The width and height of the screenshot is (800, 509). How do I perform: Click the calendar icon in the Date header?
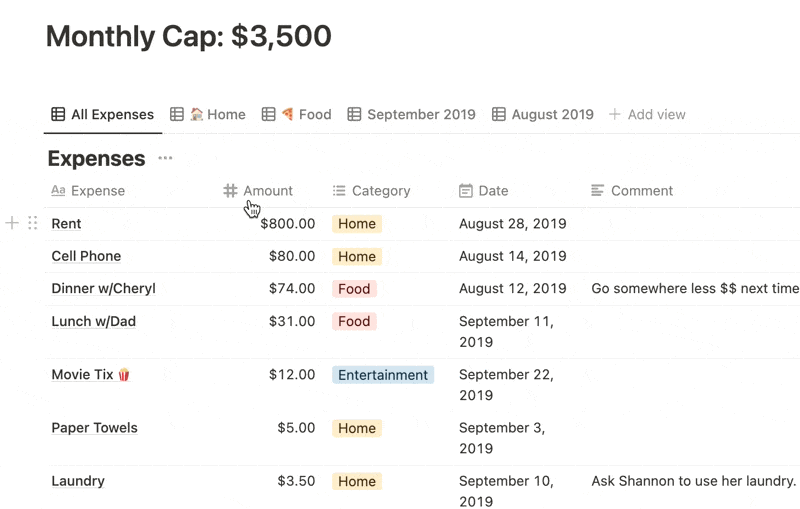coord(465,190)
